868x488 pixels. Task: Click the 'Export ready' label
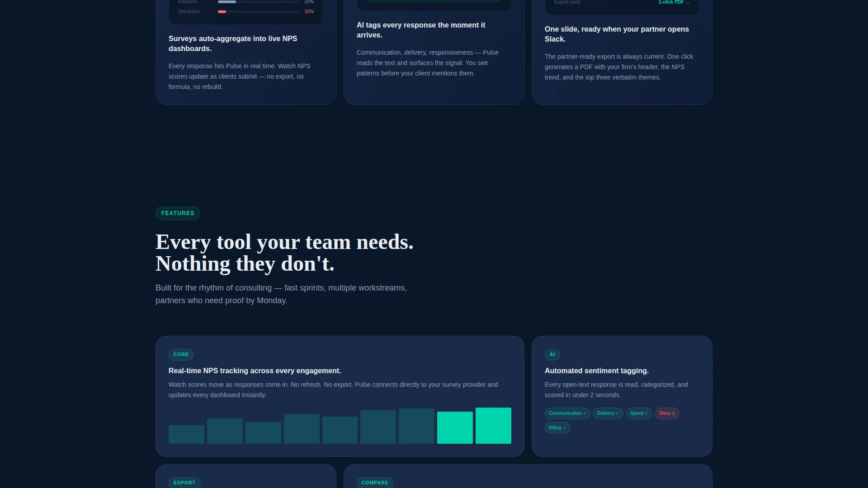coord(567,2)
